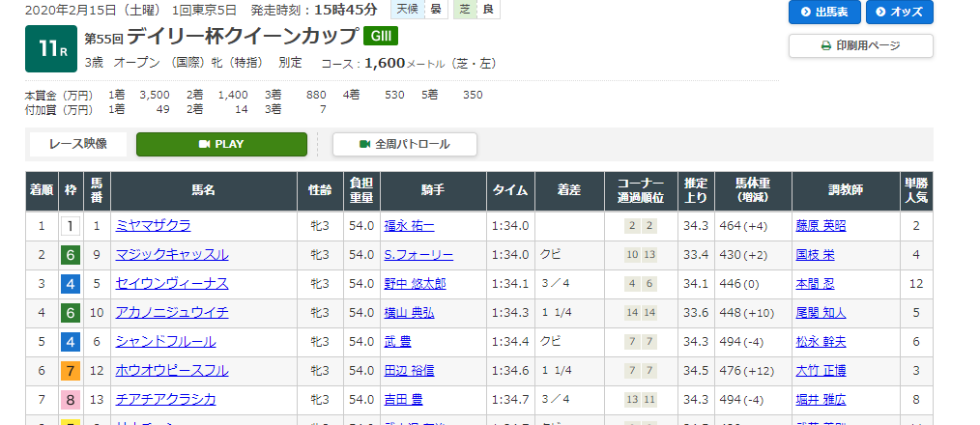This screenshot has height=425, width=980.
Task: Click time 1:34.7 for チアチアクラシカ
Action: (x=510, y=399)
